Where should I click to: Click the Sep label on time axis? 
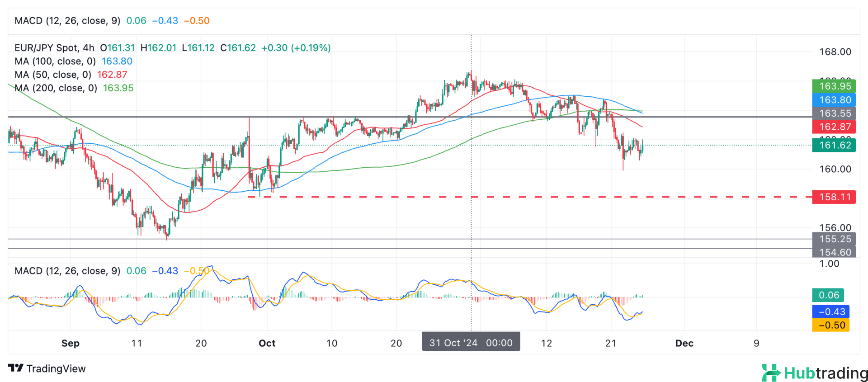coord(70,343)
